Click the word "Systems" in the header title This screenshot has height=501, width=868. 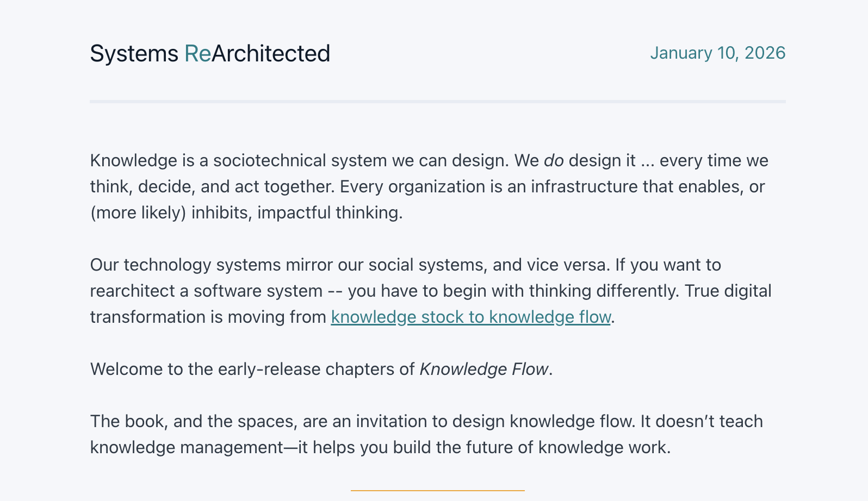(x=134, y=54)
